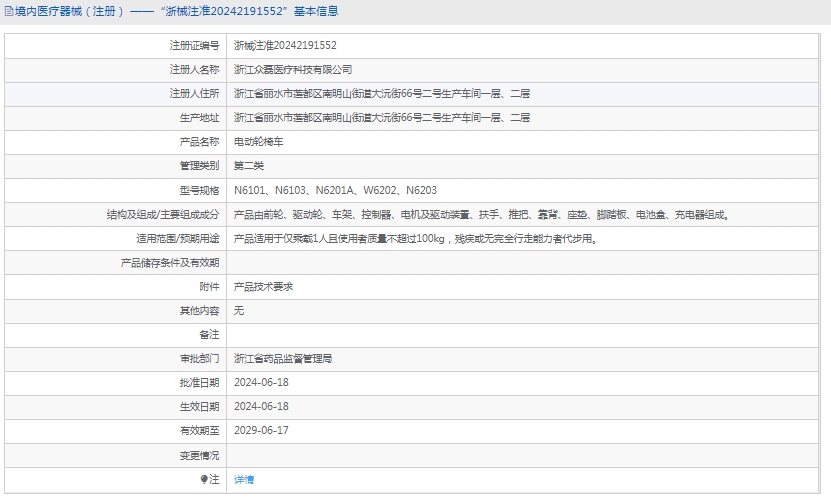Screen dimensions: 831x500
Task: Click the registrant name 浙江众磊医疗科技有限公司
Action: pyautogui.click(x=293, y=70)
